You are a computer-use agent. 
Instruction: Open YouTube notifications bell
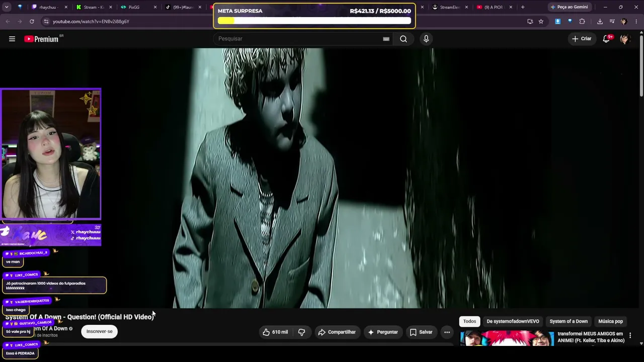pyautogui.click(x=607, y=39)
